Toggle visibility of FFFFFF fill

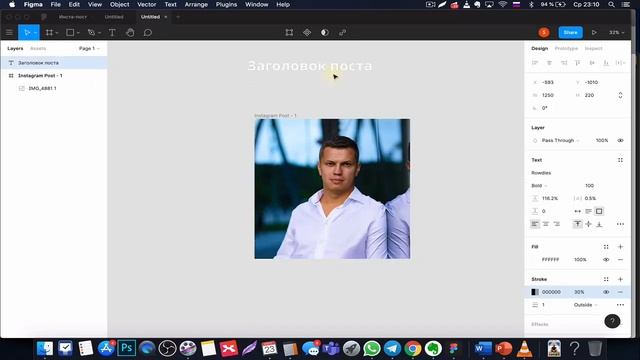click(606, 260)
